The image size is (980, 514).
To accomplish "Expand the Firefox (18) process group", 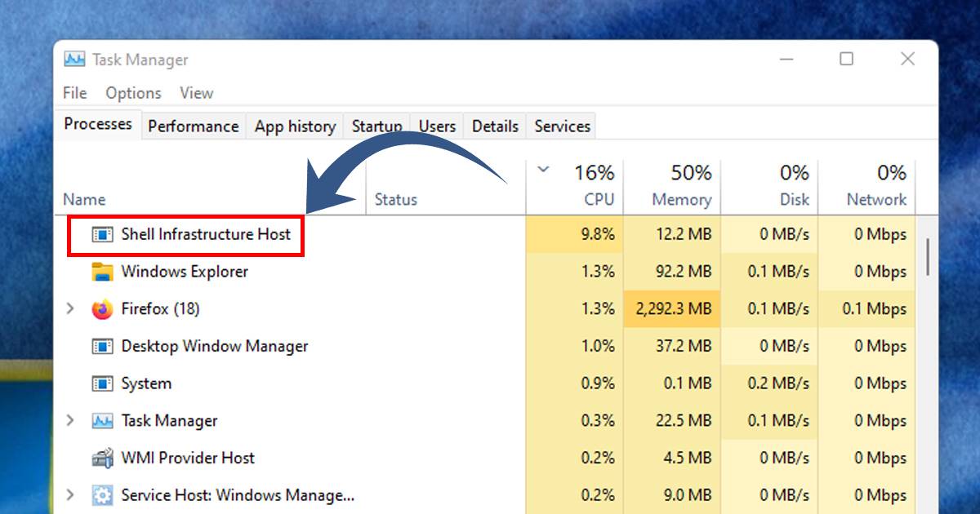I will click(70, 308).
